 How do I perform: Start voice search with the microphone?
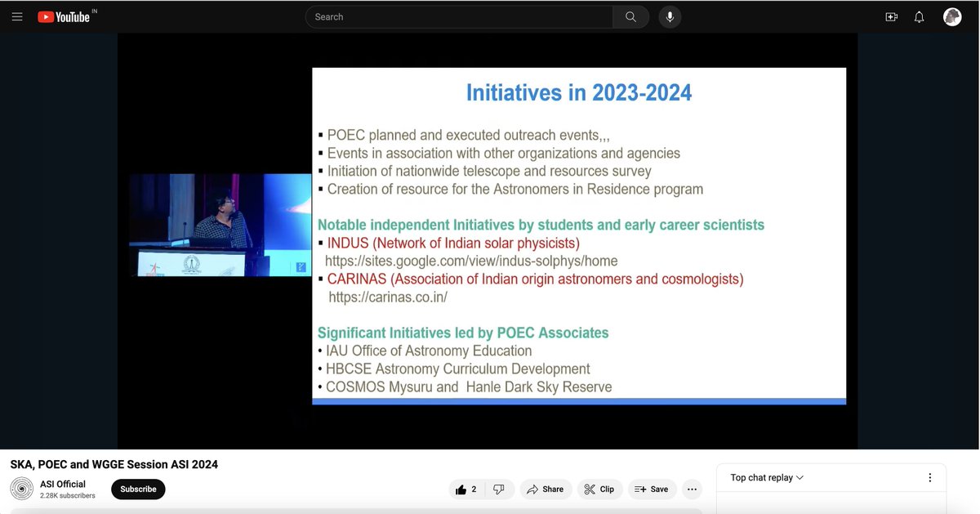tap(669, 17)
